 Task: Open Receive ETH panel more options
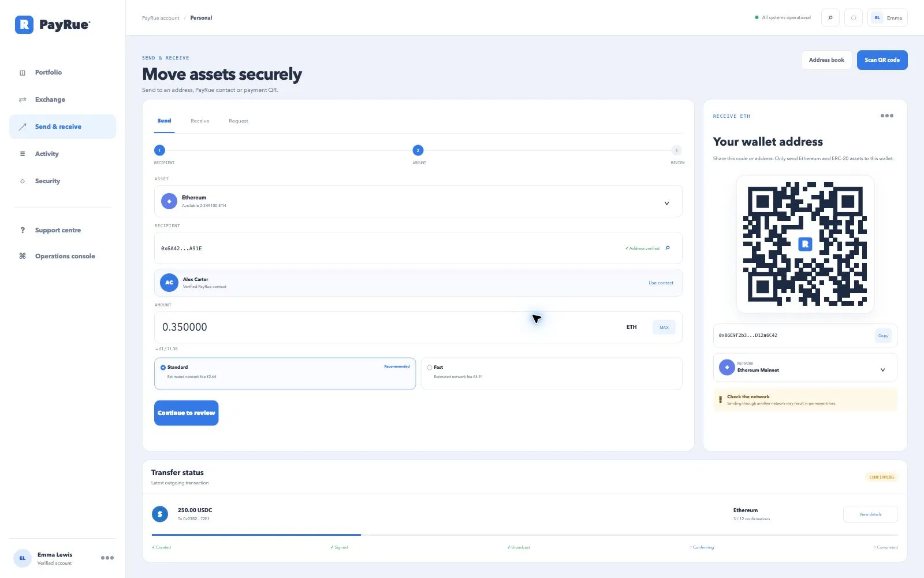click(x=887, y=116)
